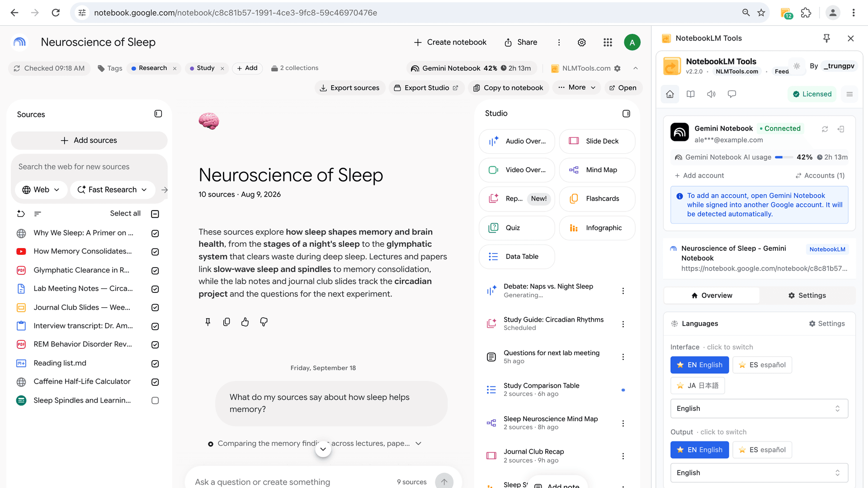Viewport: 868px width, 488px height.
Task: Open notebook settings gear in header
Action: pyautogui.click(x=582, y=42)
